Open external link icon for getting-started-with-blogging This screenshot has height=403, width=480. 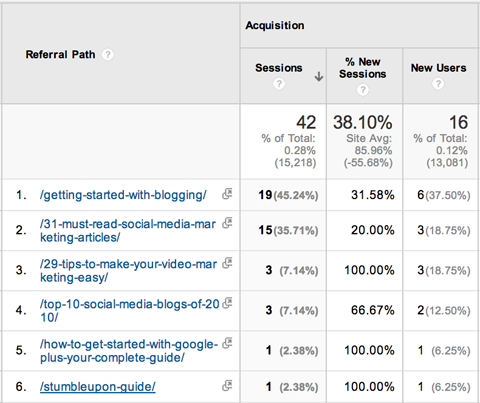227,194
